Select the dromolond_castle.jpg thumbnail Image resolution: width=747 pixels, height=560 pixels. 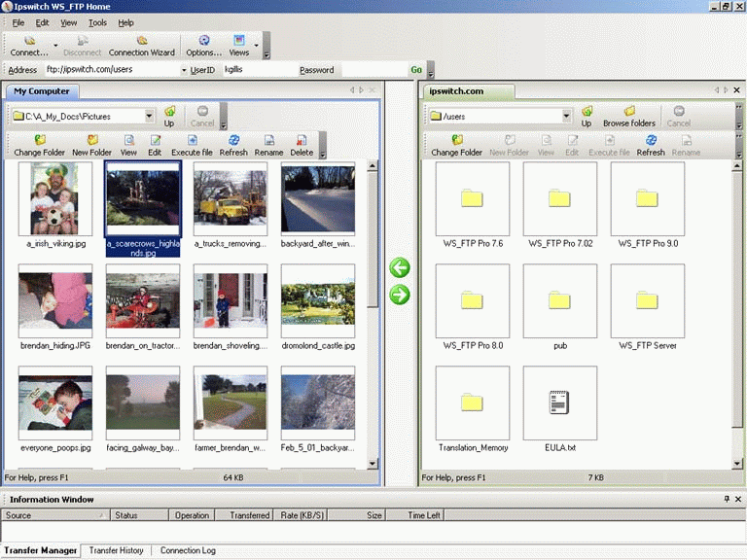pyautogui.click(x=318, y=300)
